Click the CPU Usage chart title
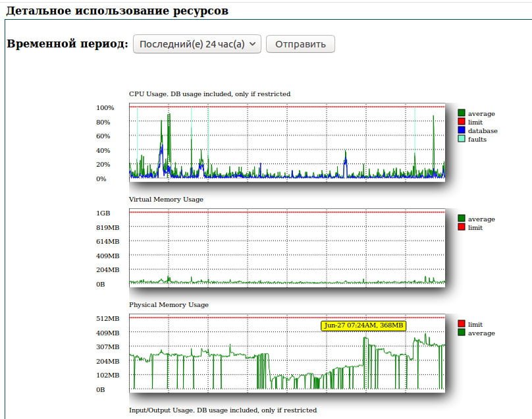This screenshot has width=532, height=419. coord(209,94)
